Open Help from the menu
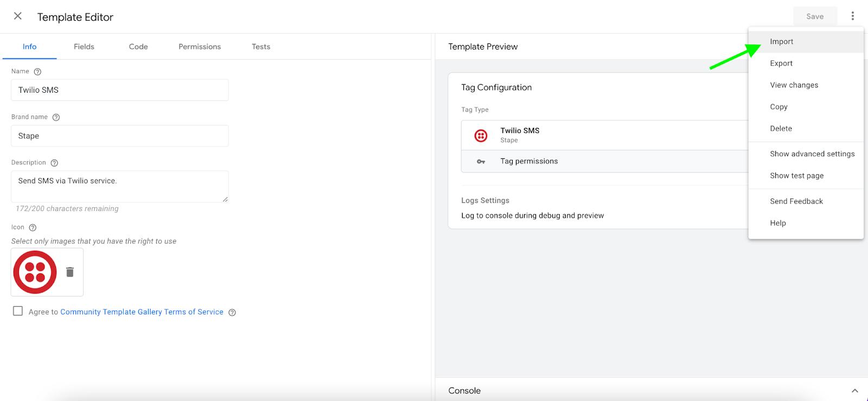 tap(806, 223)
